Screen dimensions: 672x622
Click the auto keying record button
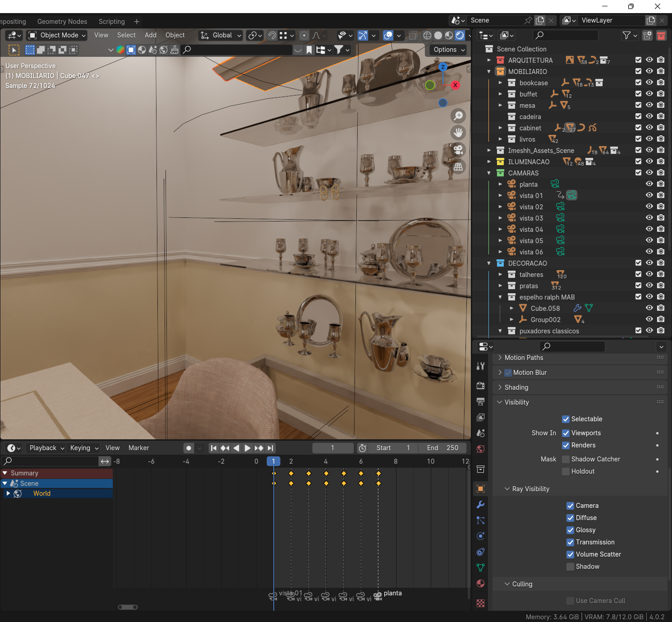(189, 448)
